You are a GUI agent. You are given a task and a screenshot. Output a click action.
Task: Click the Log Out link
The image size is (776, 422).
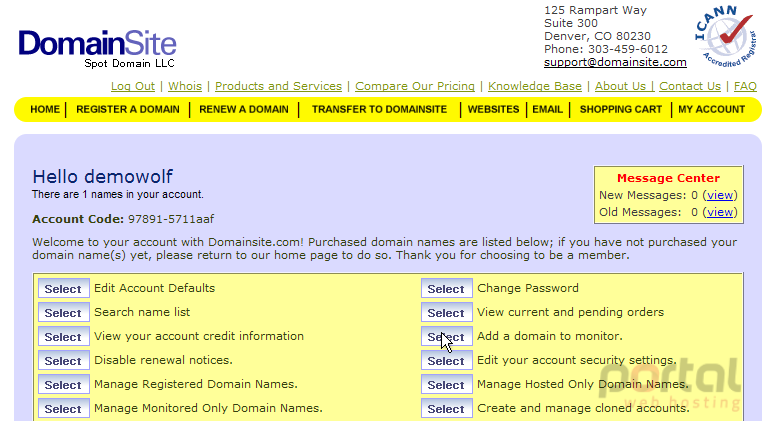coord(133,86)
